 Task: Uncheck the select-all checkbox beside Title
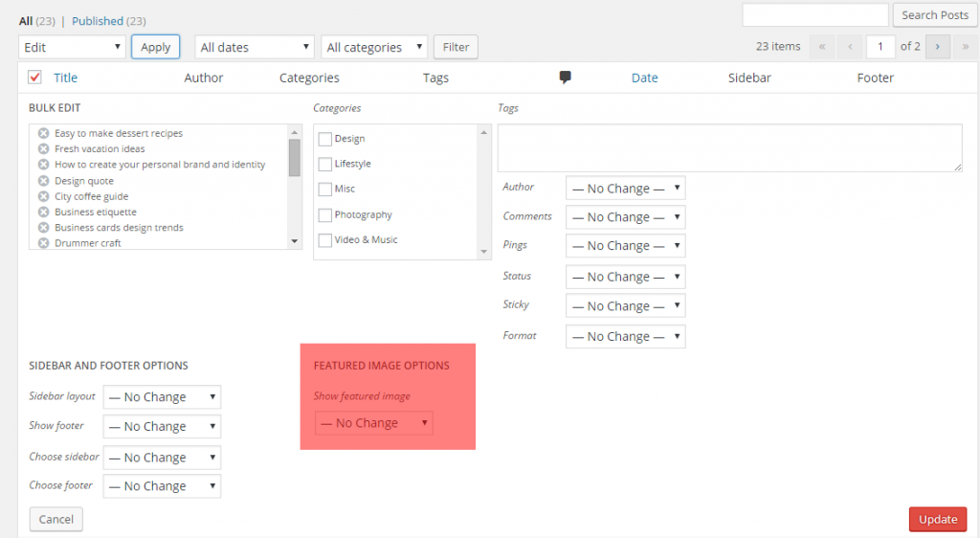[x=35, y=78]
